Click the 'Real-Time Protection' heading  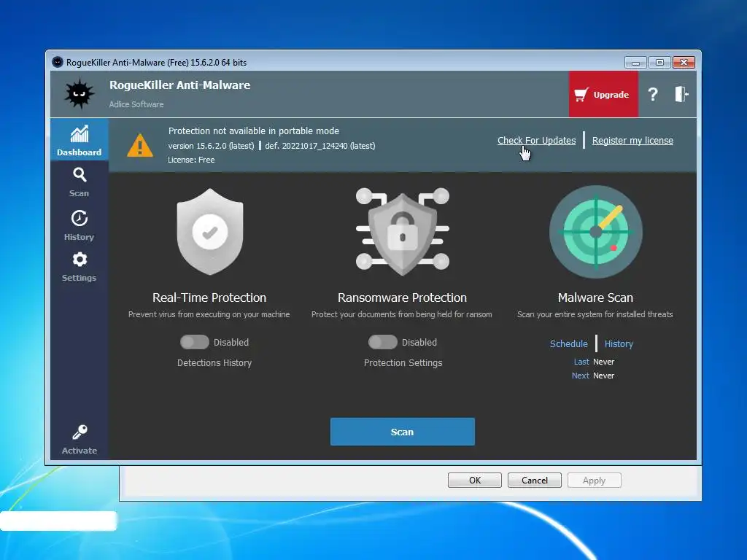(209, 297)
